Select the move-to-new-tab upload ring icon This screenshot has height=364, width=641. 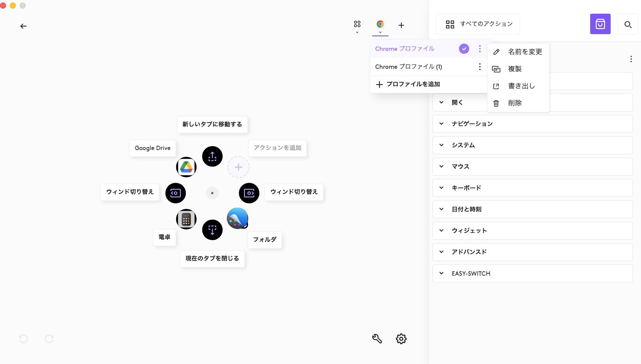coord(212,156)
